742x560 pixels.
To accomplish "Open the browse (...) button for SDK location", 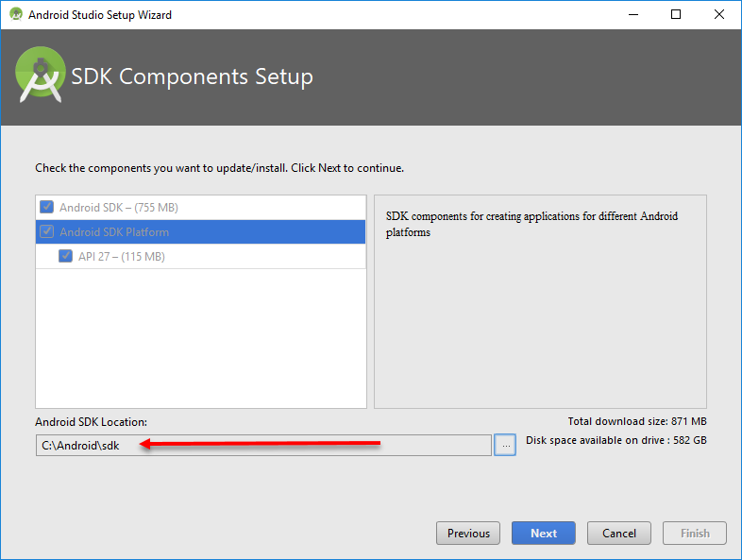I will coord(505,446).
